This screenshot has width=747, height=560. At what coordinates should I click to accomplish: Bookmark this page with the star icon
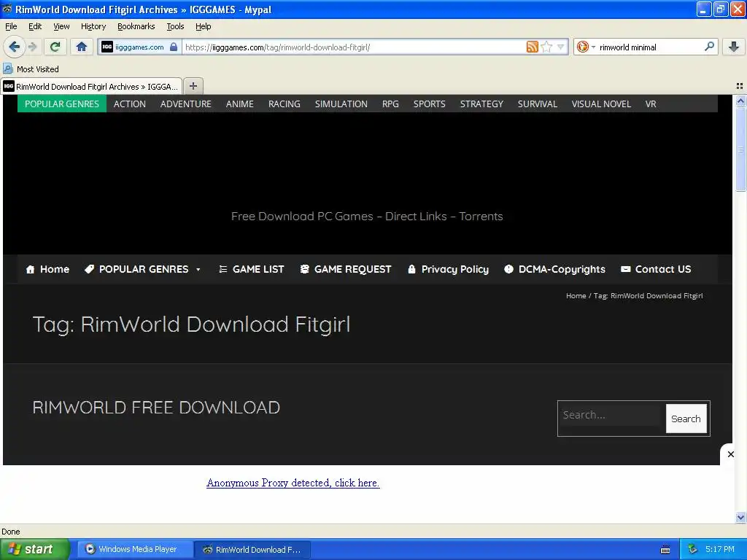547,47
